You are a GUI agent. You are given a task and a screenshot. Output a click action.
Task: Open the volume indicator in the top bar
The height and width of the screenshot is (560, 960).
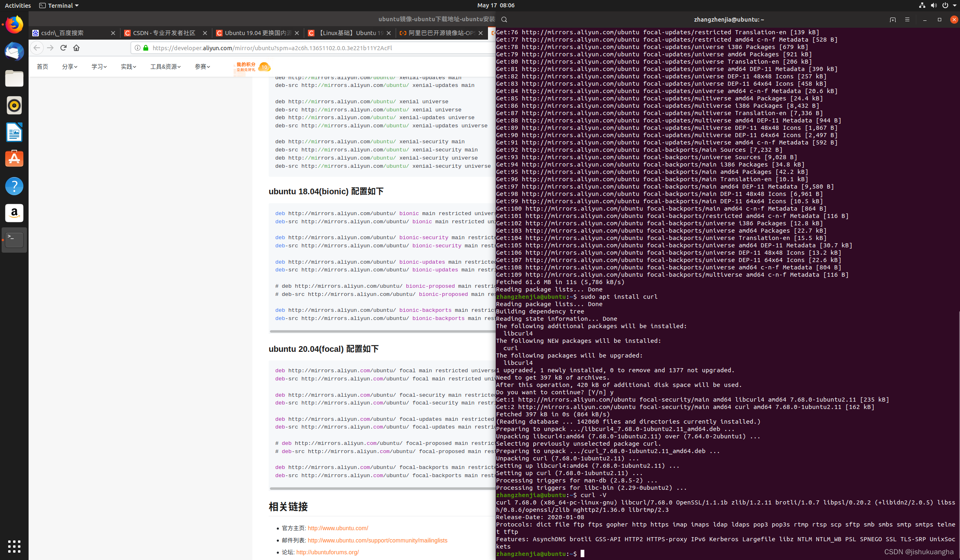(x=933, y=5)
